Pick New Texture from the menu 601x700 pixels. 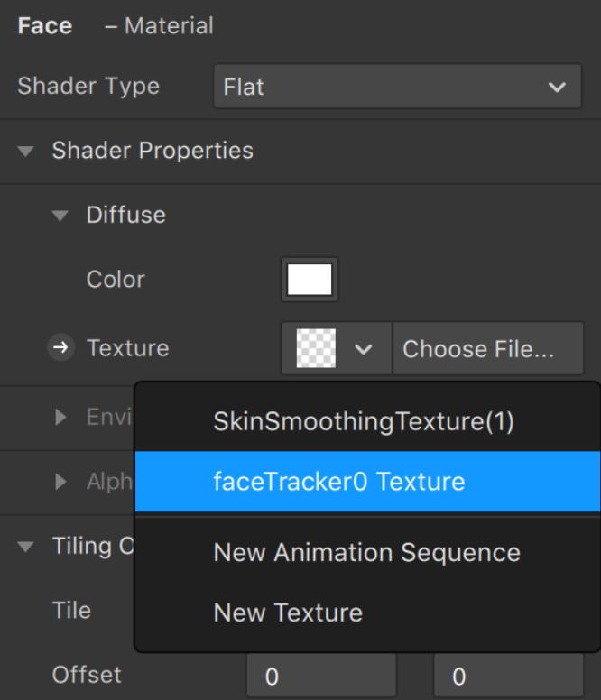tap(367, 612)
